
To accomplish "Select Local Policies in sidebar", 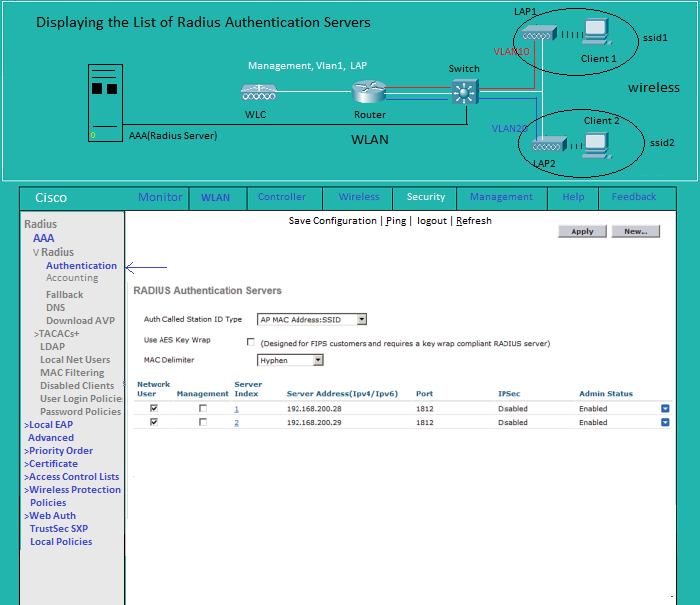I will click(61, 542).
